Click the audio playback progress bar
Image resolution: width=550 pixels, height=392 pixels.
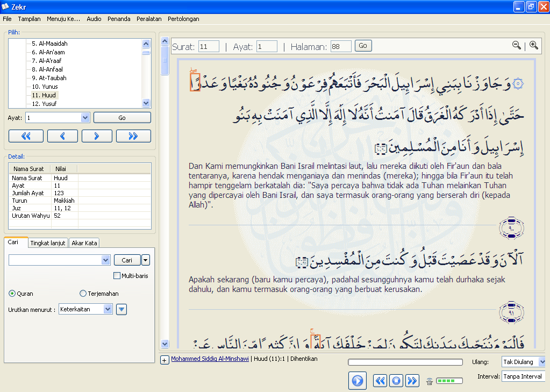[x=405, y=362]
